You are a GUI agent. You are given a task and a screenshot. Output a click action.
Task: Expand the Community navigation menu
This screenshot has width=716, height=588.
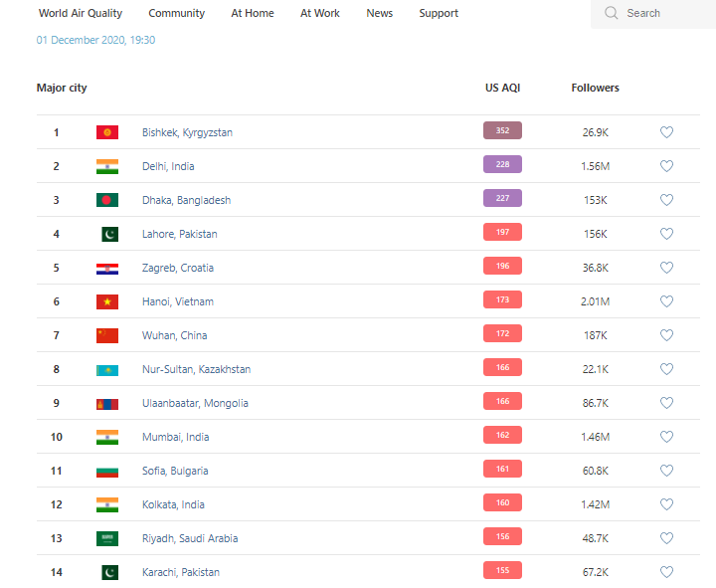click(x=177, y=13)
